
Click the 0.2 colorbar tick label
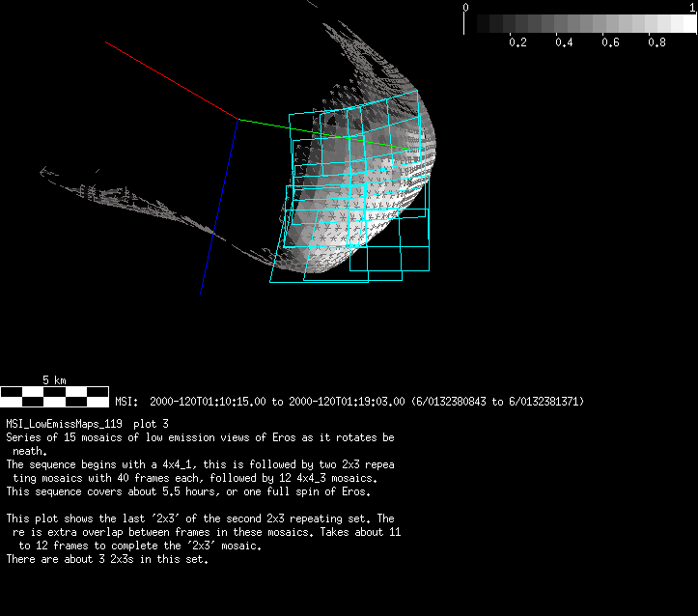517,42
